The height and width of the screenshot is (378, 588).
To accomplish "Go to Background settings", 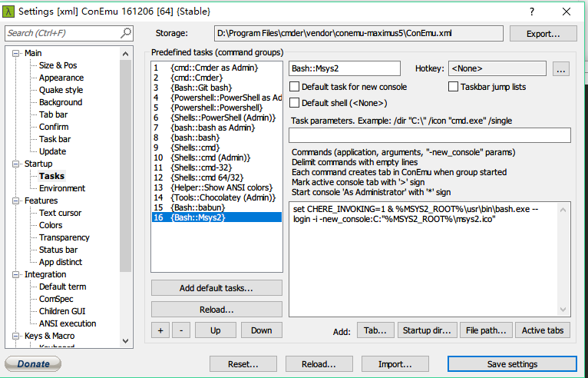I will tap(61, 102).
